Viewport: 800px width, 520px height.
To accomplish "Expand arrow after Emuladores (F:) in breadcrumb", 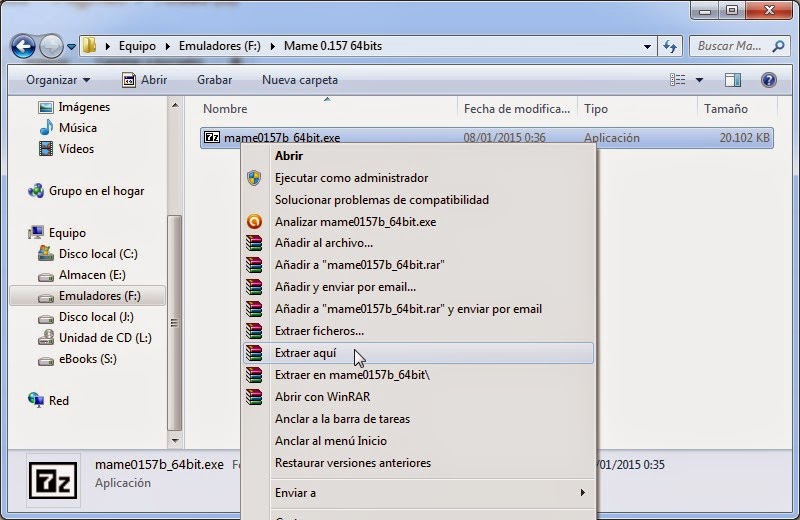I will click(x=272, y=46).
